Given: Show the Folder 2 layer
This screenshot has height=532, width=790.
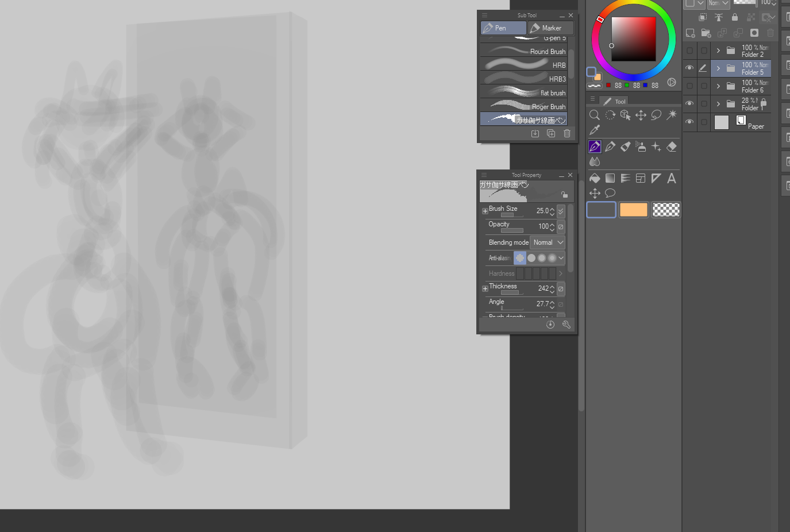Looking at the screenshot, I should [689, 51].
